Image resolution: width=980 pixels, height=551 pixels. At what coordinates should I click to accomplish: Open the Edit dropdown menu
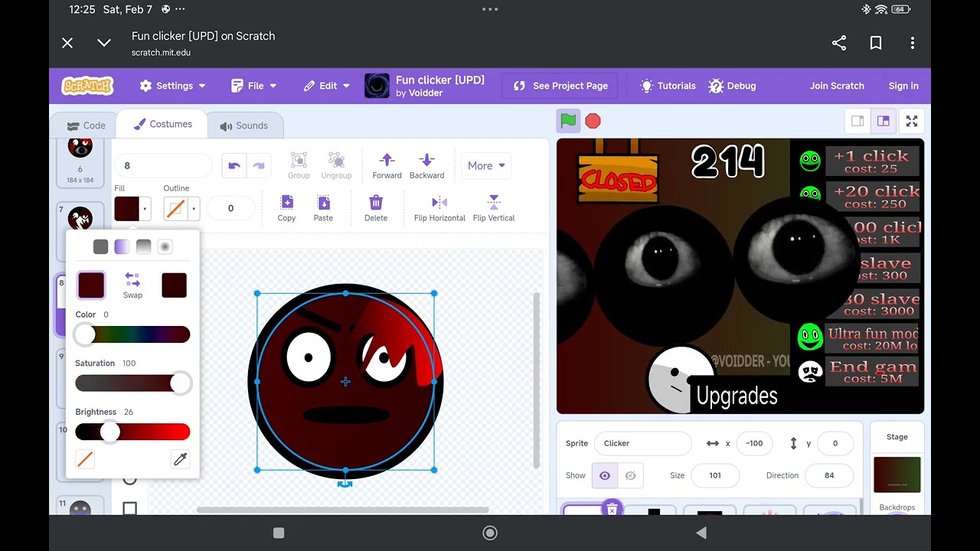coord(326,86)
